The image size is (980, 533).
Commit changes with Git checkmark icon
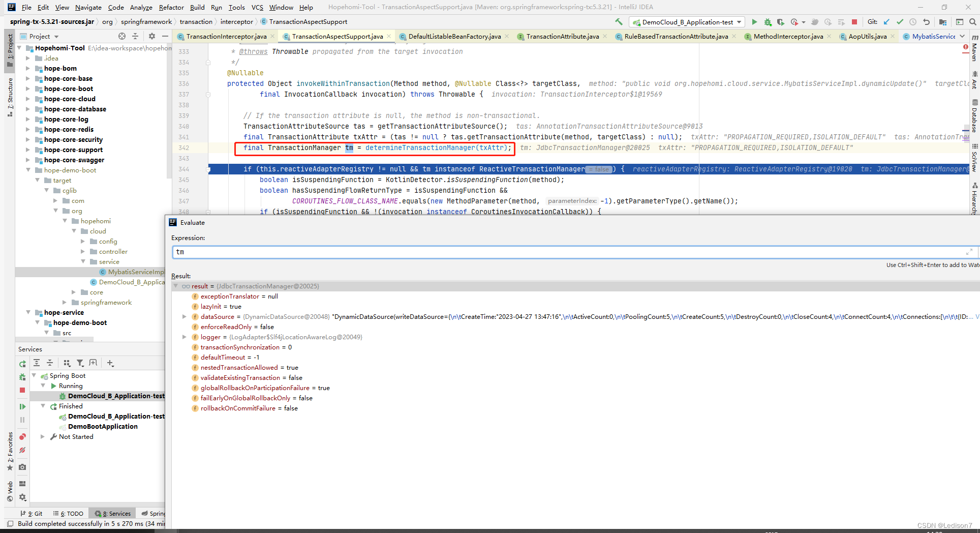tap(900, 22)
